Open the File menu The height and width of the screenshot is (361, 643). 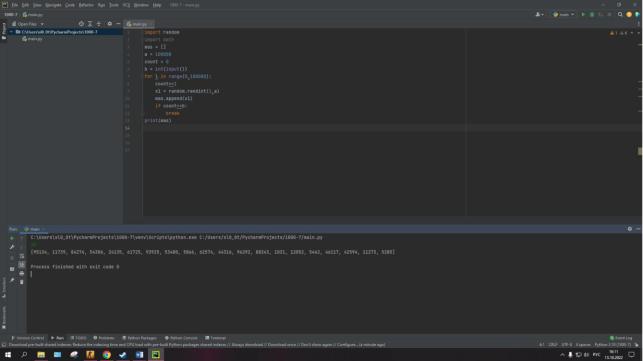click(15, 5)
